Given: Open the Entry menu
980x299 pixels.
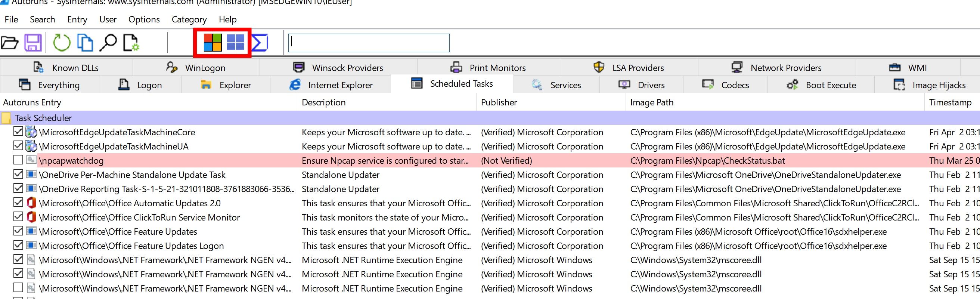Looking at the screenshot, I should (77, 19).
